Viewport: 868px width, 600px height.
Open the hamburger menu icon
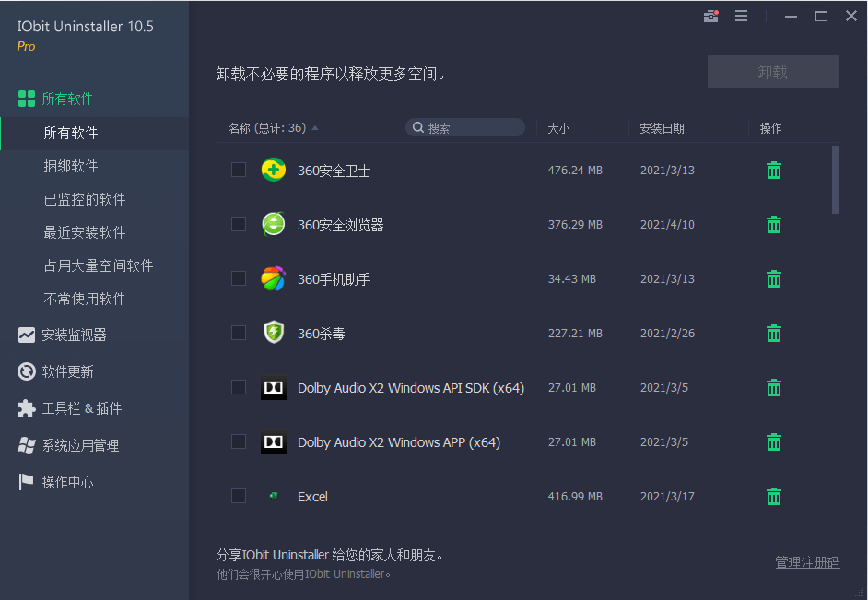click(742, 16)
